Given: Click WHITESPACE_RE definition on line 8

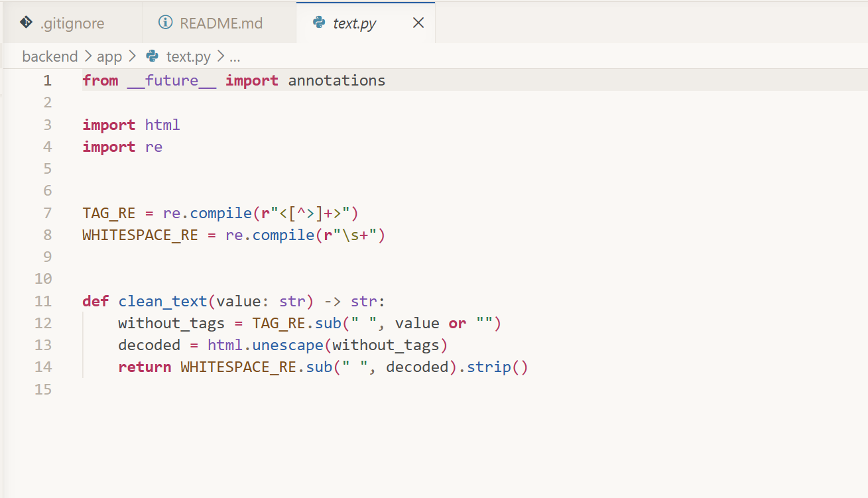Looking at the screenshot, I should click(x=140, y=235).
